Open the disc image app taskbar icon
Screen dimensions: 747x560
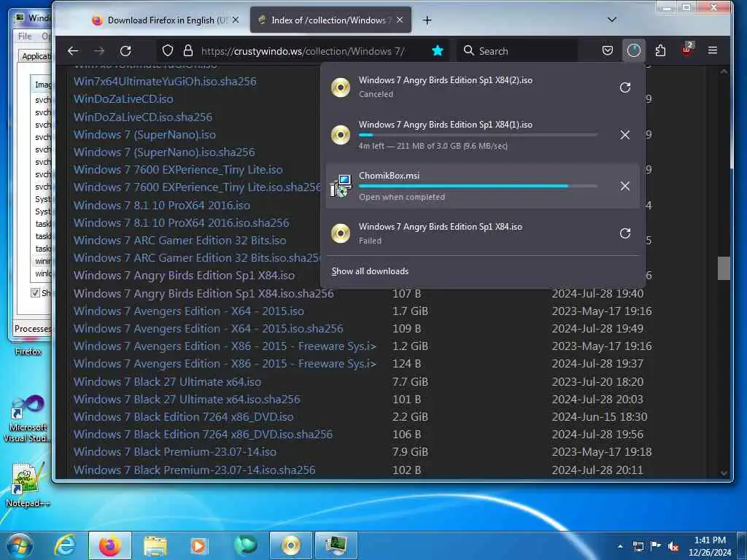290,545
